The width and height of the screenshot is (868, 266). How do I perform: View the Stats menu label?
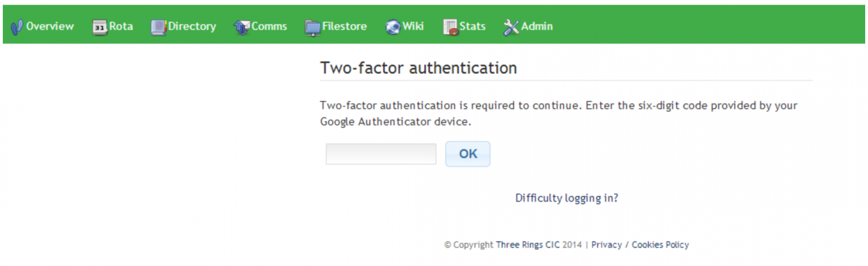click(x=472, y=27)
